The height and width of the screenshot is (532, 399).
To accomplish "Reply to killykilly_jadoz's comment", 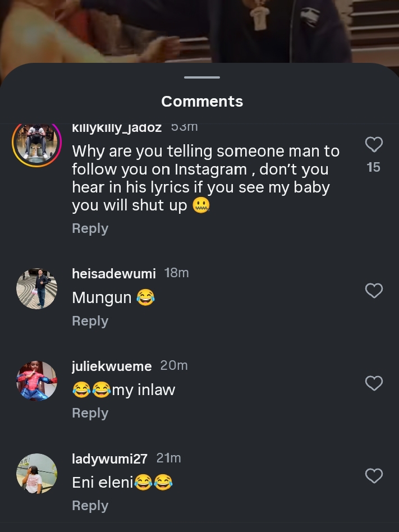I will [90, 228].
